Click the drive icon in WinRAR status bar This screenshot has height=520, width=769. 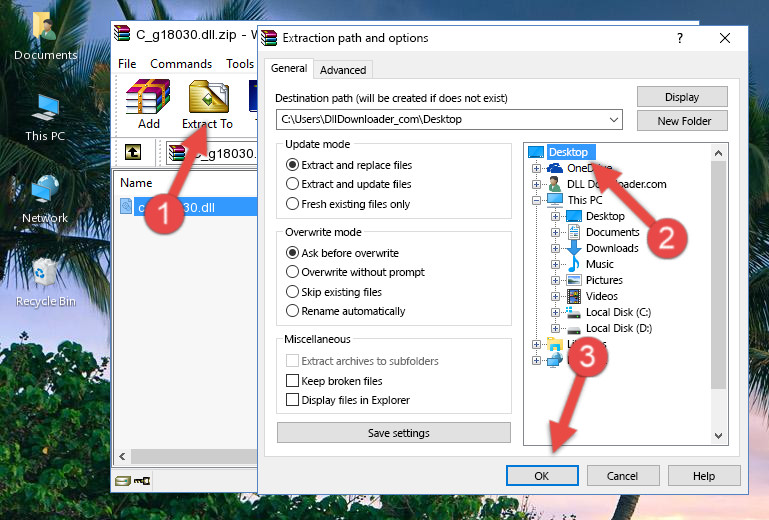[x=123, y=481]
